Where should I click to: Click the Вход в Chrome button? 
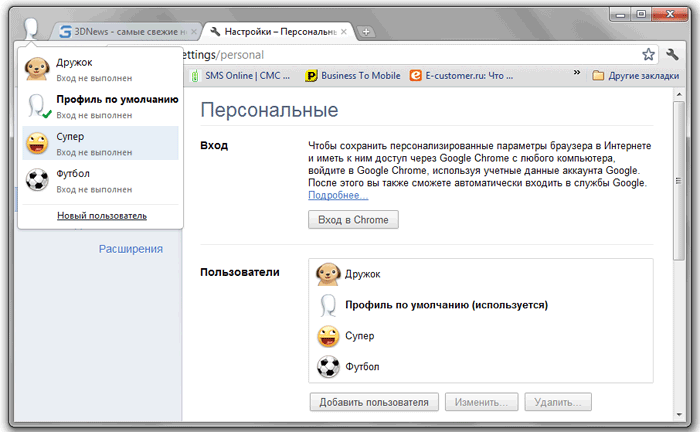[353, 220]
